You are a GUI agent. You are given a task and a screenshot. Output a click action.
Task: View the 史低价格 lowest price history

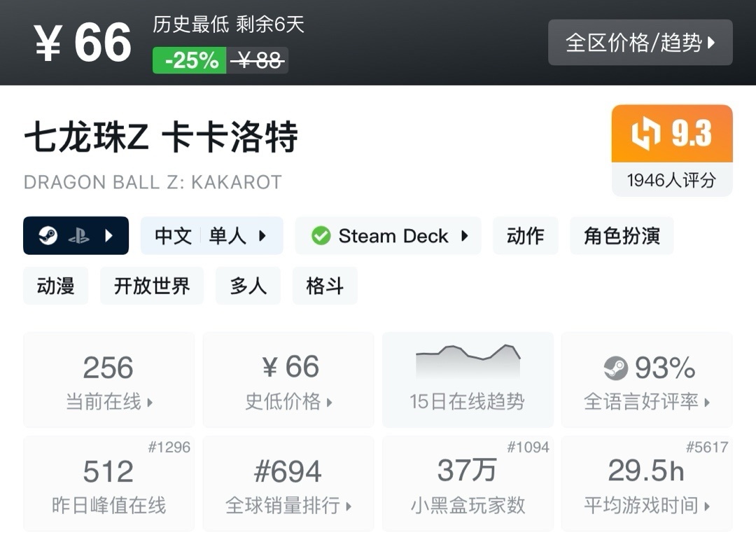(288, 380)
